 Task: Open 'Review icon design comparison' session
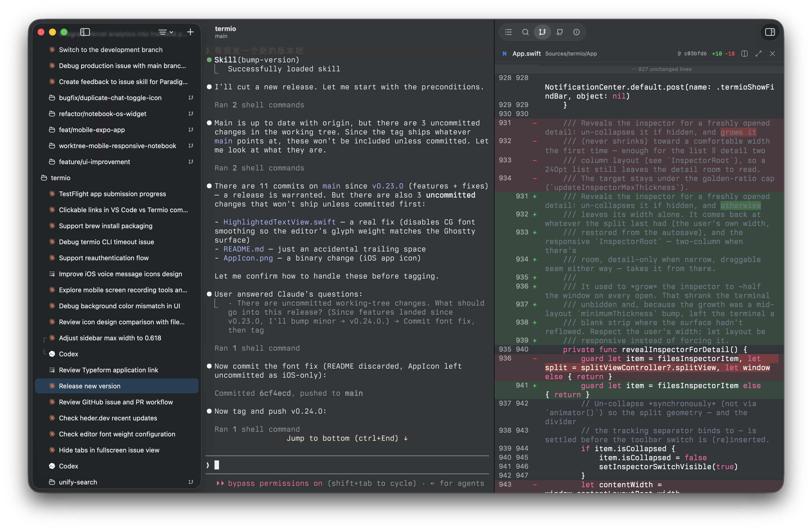[x=117, y=322]
